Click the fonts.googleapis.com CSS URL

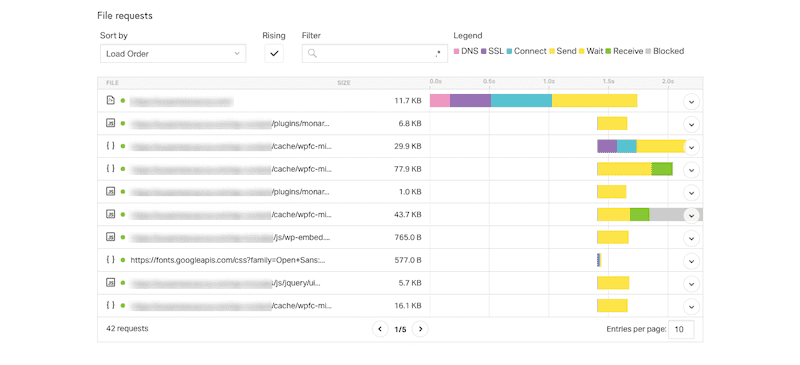(x=228, y=260)
